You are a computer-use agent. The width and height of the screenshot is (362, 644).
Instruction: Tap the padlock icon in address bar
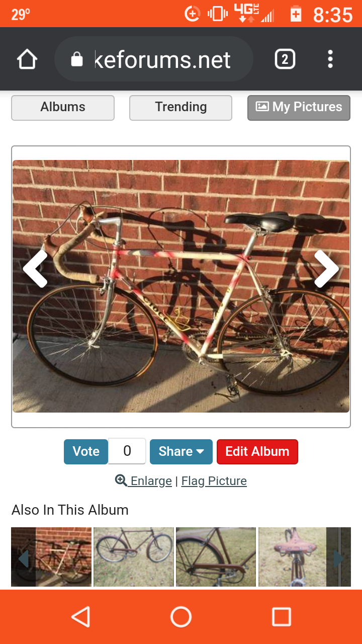pos(77,59)
